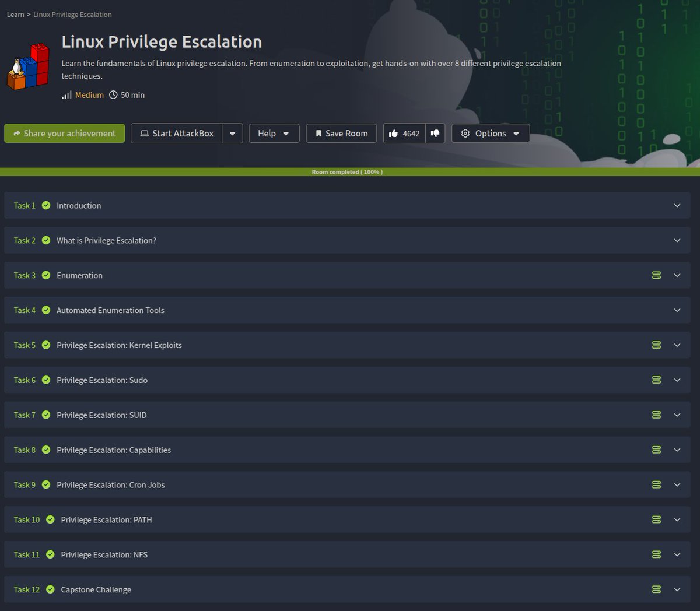Open Task 4 Automated Enumeration Tools title

[x=110, y=310]
